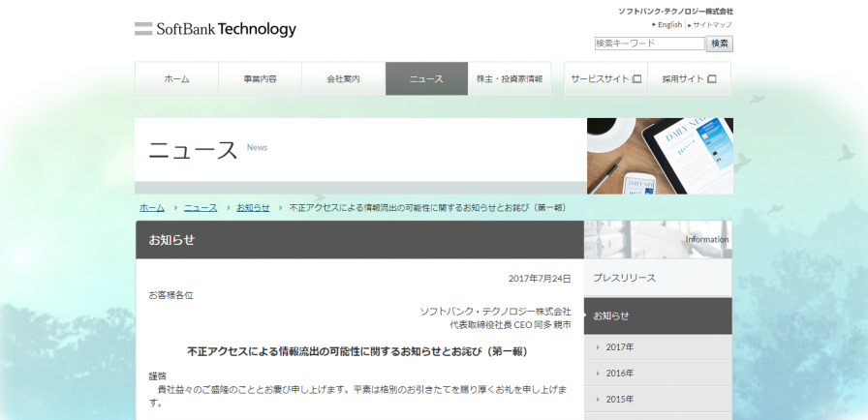868x420 pixels.
Task: Click the 検索 search button
Action: click(720, 44)
